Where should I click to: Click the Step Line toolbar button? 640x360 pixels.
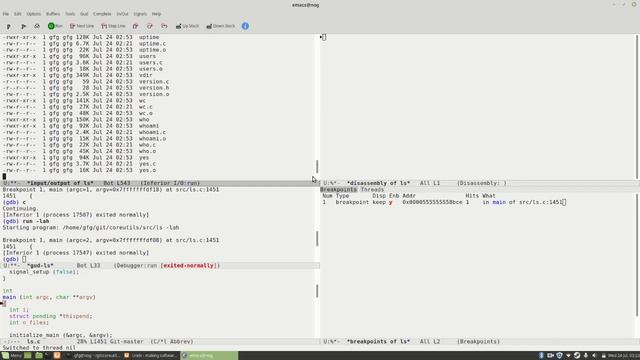(113, 26)
